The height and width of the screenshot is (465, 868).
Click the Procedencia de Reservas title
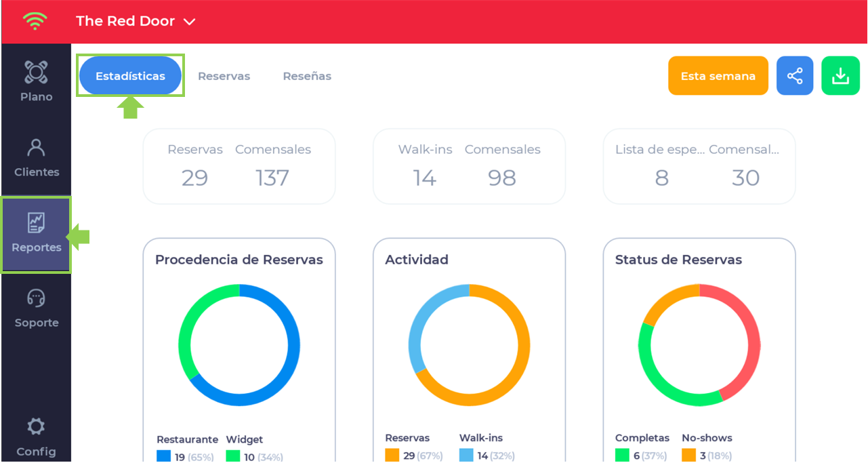click(239, 260)
